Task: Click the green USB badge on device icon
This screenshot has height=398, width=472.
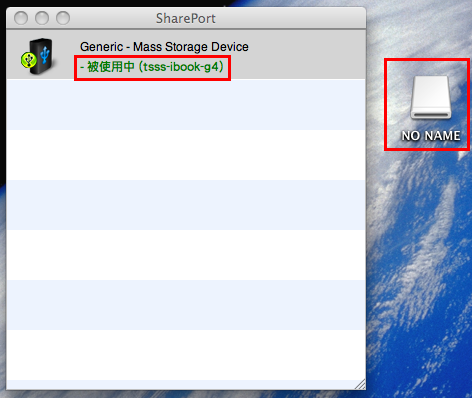Action: [28, 60]
